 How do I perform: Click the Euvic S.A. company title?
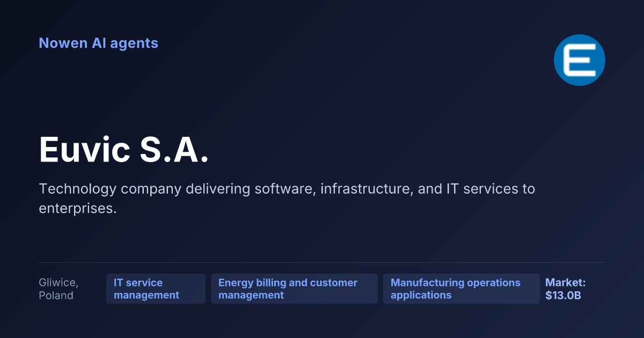point(123,150)
